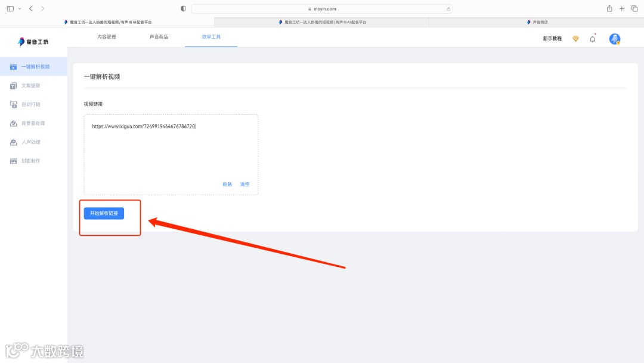Toggle the Safari sidebar icon
Image resolution: width=644 pixels, height=363 pixels.
[10, 8]
